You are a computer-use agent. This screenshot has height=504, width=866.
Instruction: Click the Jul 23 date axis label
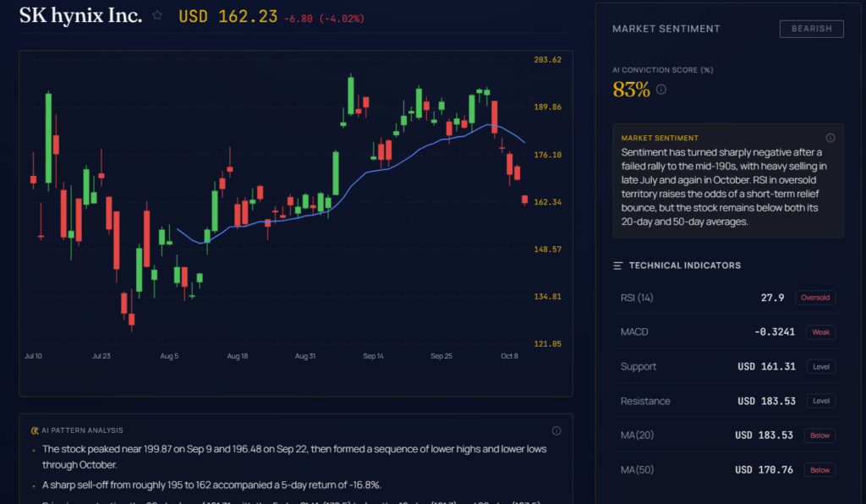[101, 356]
